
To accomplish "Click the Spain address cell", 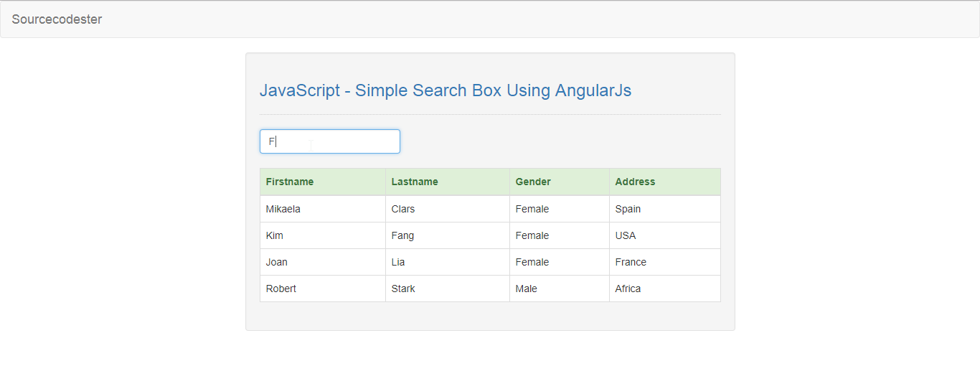I will [x=665, y=209].
